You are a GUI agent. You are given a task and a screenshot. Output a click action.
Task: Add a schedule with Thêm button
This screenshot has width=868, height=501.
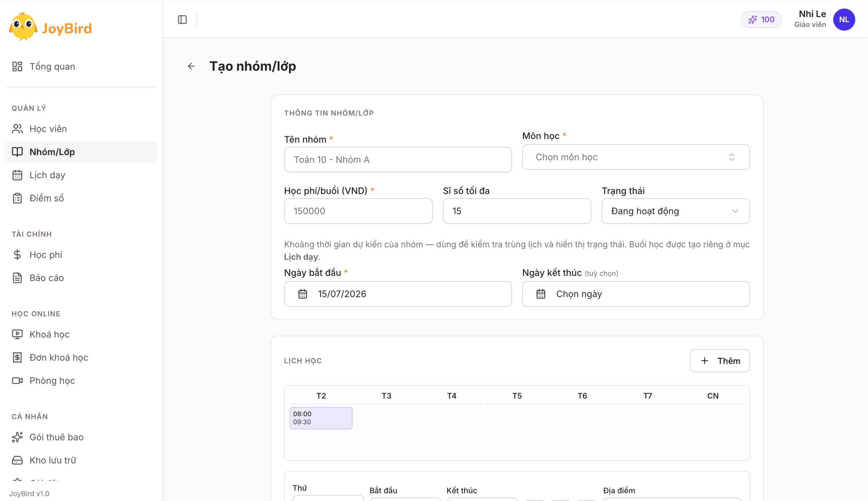[x=720, y=361]
